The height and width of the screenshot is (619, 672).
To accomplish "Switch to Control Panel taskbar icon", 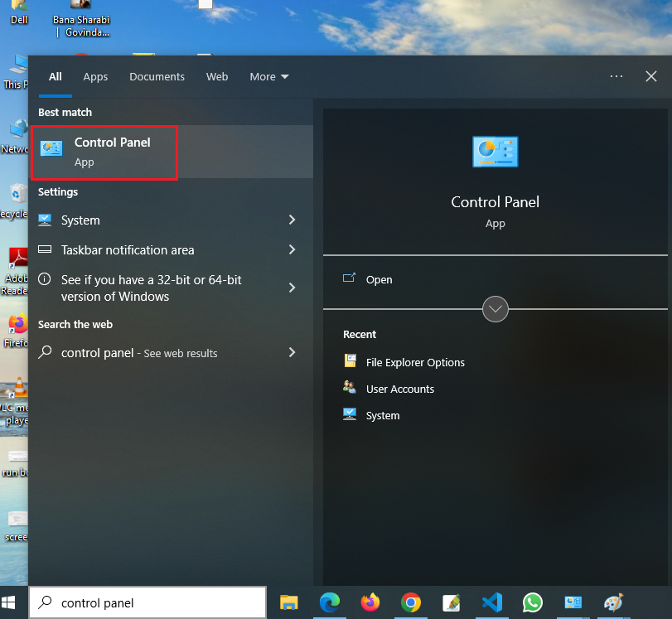I will tap(573, 602).
